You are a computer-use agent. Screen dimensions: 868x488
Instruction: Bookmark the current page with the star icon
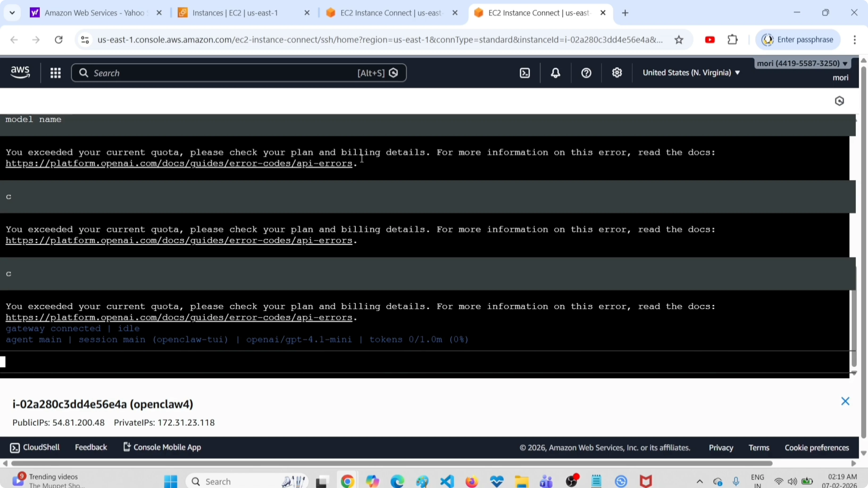coord(679,39)
